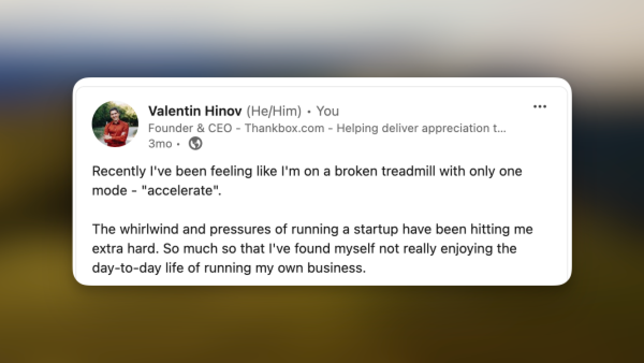The width and height of the screenshot is (644, 363).
Task: Click the word "Recently" starting the post
Action: click(116, 171)
